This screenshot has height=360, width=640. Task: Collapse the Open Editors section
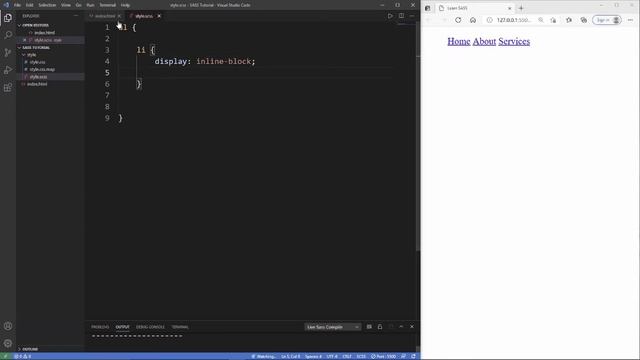(x=36, y=25)
